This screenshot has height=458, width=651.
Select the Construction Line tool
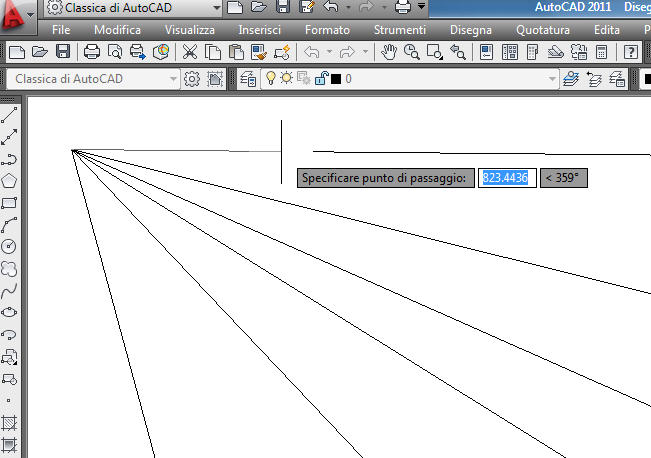click(x=9, y=137)
